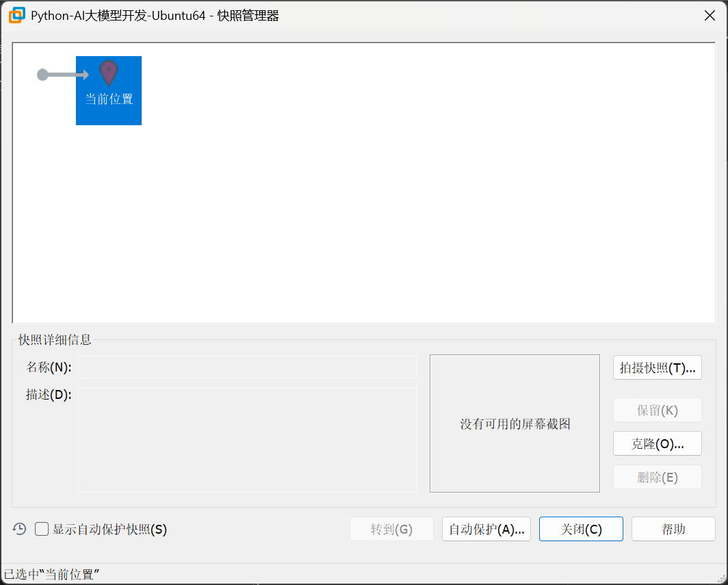Open help via 帮助 button
Image resolution: width=728 pixels, height=585 pixels.
click(x=673, y=529)
